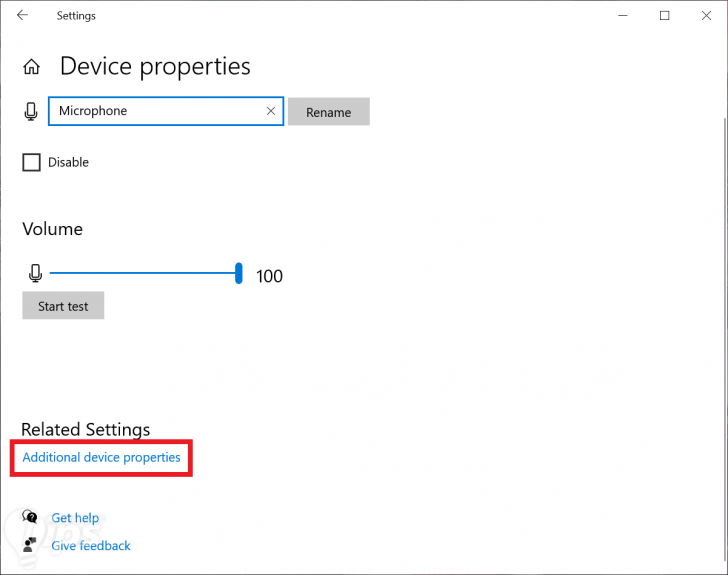The image size is (728, 575).
Task: Start the microphone test
Action: pyautogui.click(x=63, y=306)
